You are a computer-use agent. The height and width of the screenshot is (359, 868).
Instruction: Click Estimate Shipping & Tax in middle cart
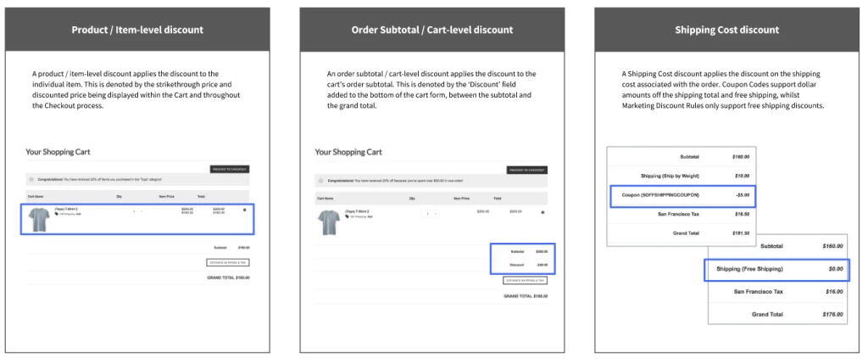pyautogui.click(x=526, y=280)
